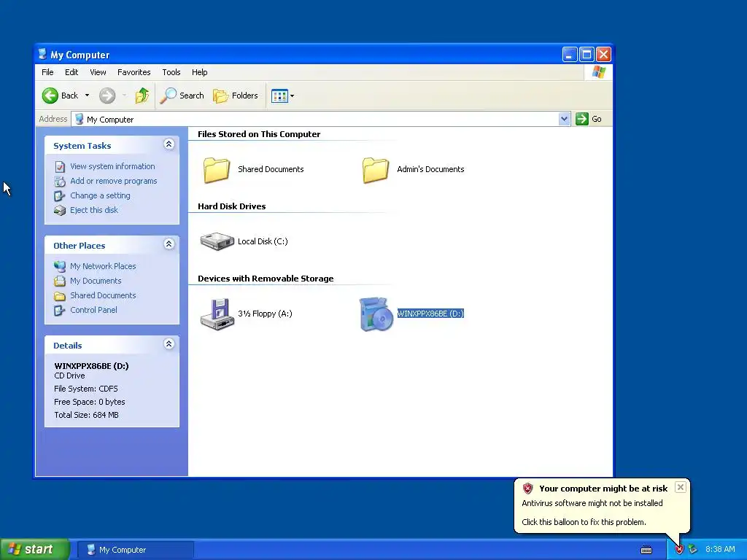Click the keyboard icon in the taskbar
The image size is (747, 560).
click(646, 550)
